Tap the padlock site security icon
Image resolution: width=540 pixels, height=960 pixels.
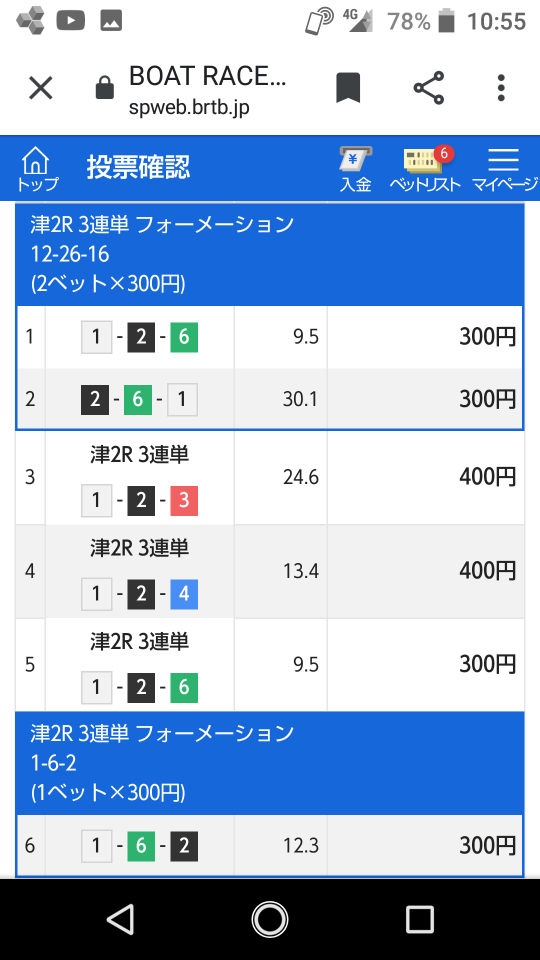tap(105, 88)
